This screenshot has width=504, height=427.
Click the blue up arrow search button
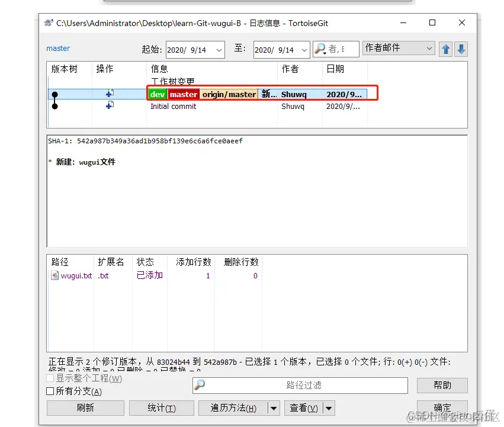point(446,49)
